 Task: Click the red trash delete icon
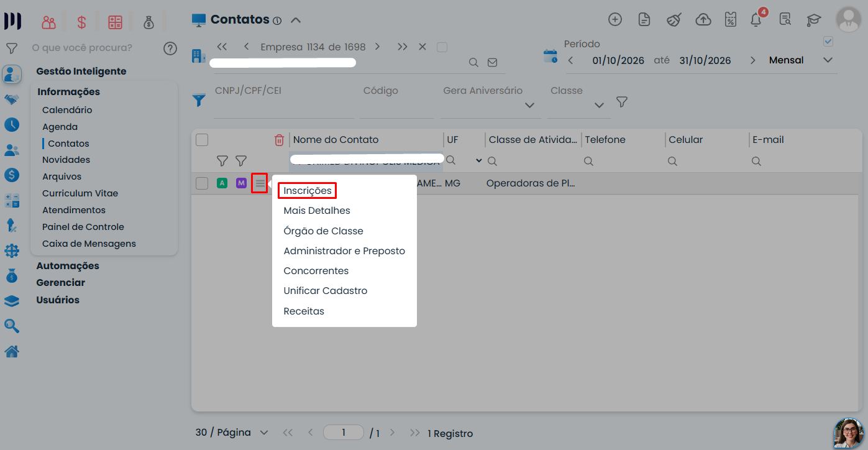(x=279, y=140)
